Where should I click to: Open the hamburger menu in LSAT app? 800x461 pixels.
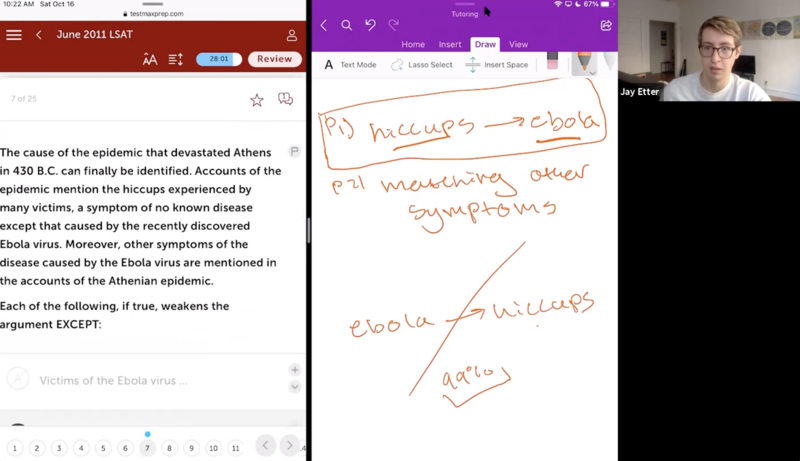[x=14, y=35]
